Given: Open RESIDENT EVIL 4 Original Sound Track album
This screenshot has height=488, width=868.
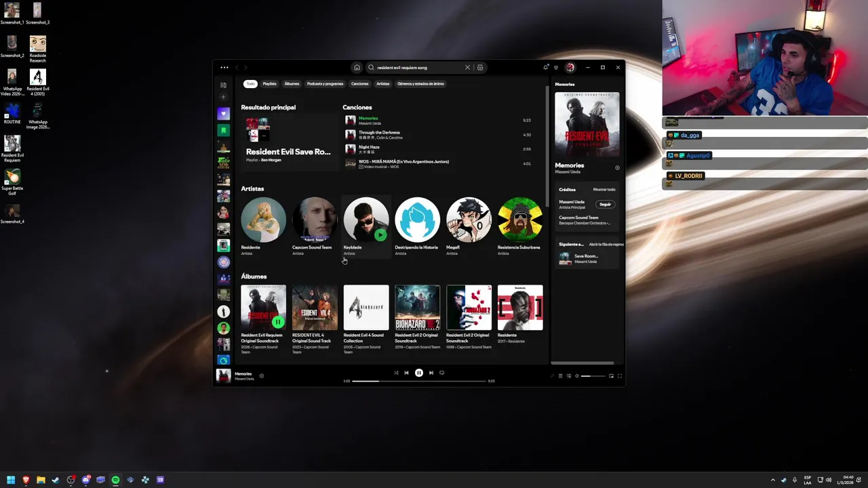Looking at the screenshot, I should tap(315, 320).
